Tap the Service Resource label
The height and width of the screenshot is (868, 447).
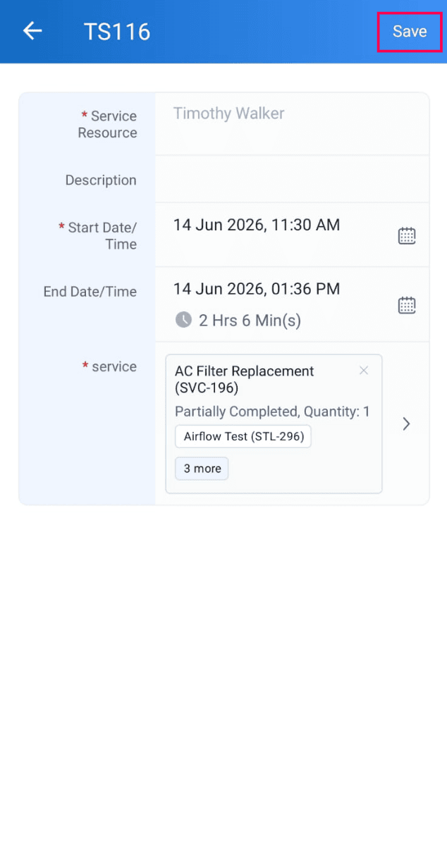[x=107, y=125]
